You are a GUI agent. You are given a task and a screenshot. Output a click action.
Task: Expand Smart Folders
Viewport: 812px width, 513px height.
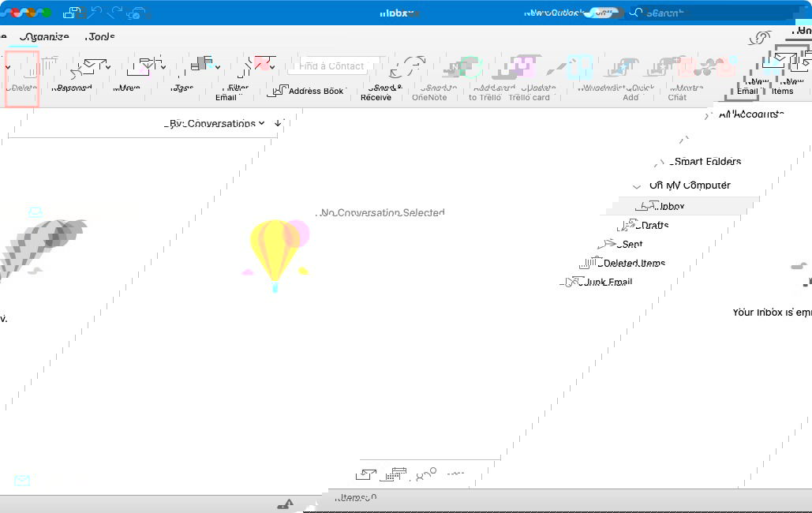click(659, 163)
